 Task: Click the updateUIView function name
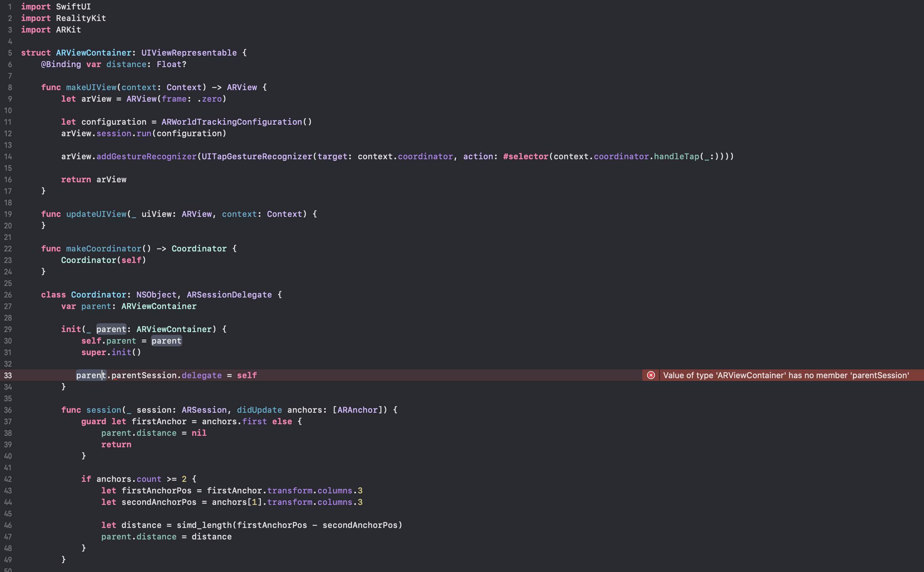coord(97,214)
